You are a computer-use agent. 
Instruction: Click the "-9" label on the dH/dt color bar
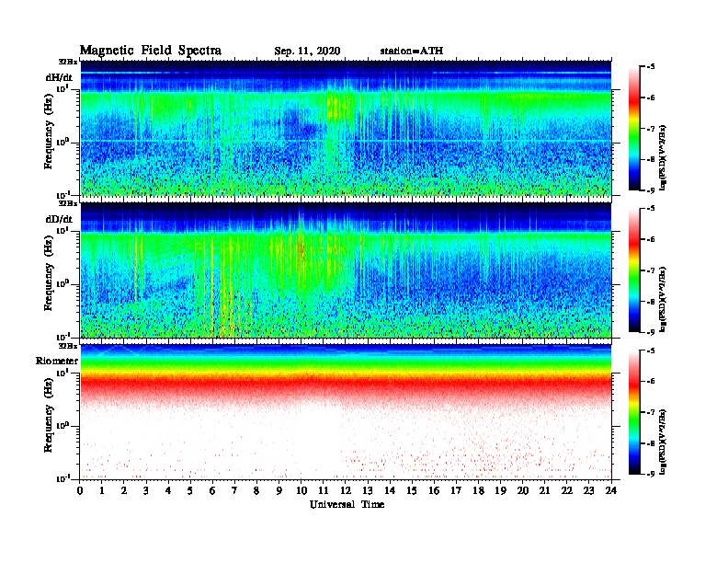tap(650, 190)
